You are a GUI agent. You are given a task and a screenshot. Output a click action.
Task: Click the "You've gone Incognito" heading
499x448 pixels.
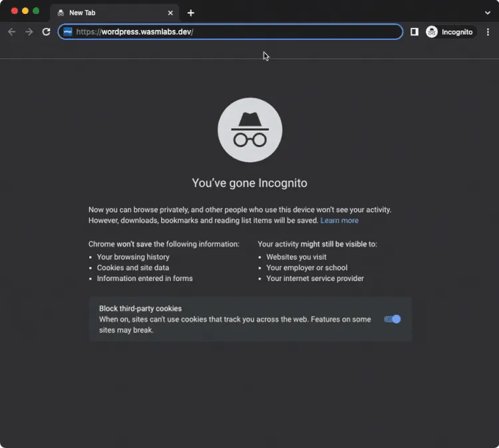pos(249,183)
